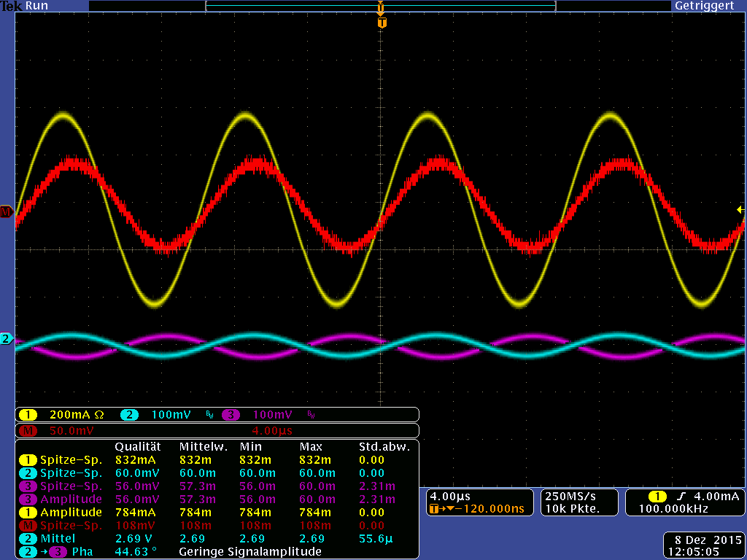Click the yellow trigger level arrow on right edge
Image resolution: width=747 pixels, height=560 pixels.
click(x=740, y=209)
